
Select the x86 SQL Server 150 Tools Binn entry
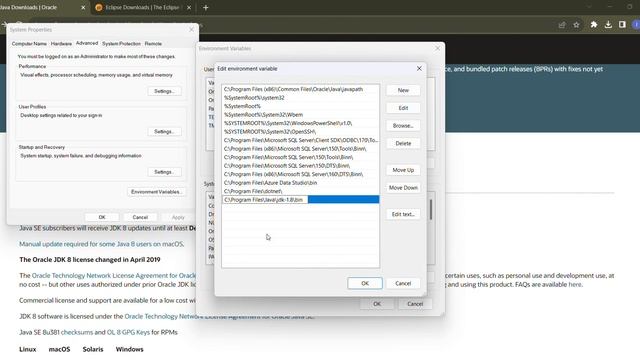coord(300,149)
